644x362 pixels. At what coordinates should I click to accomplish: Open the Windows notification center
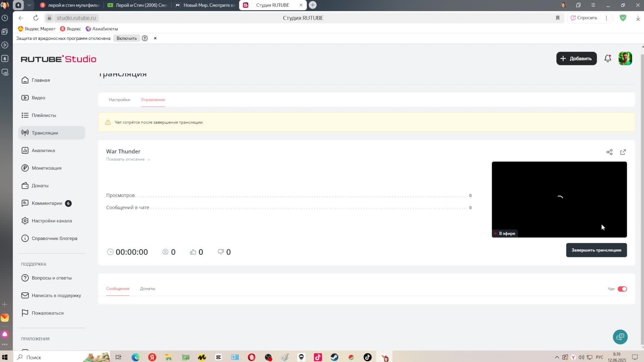[x=635, y=357]
